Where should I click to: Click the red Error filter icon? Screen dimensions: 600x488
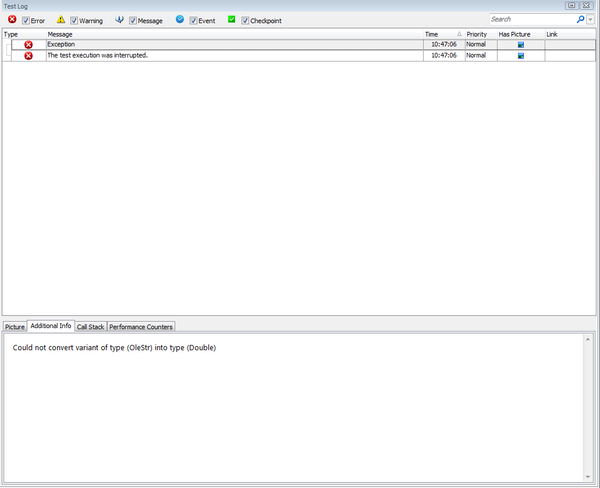[12, 19]
